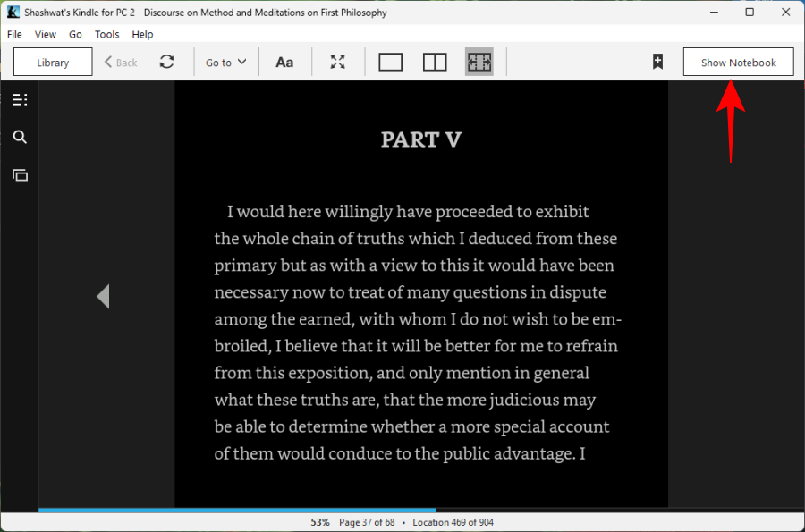Click Page 37 of 68 indicator
The width and height of the screenshot is (805, 532).
point(367,522)
